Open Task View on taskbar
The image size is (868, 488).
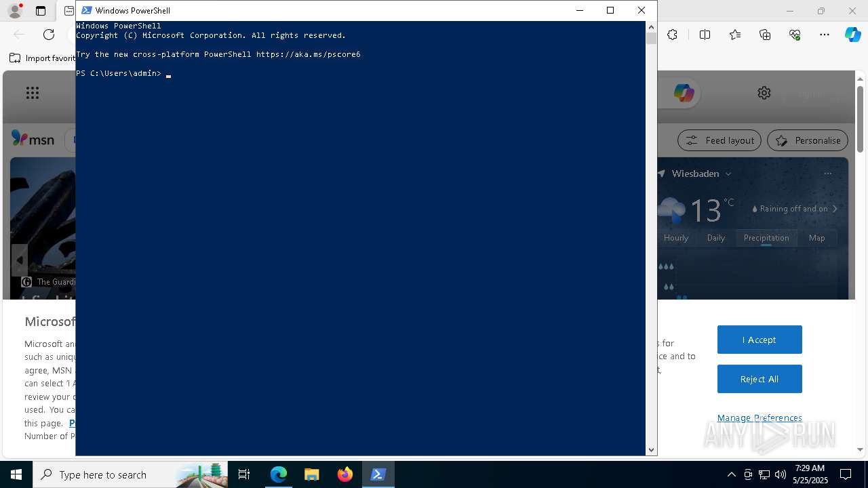244,474
